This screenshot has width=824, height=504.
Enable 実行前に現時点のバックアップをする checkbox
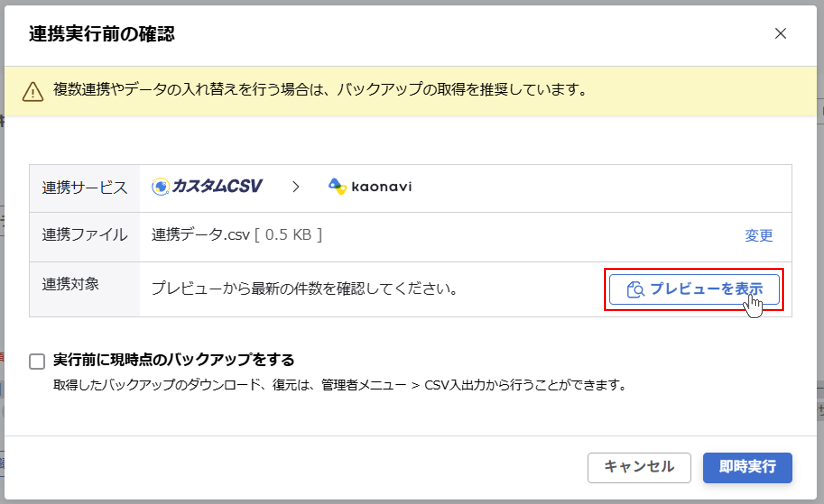(37, 361)
